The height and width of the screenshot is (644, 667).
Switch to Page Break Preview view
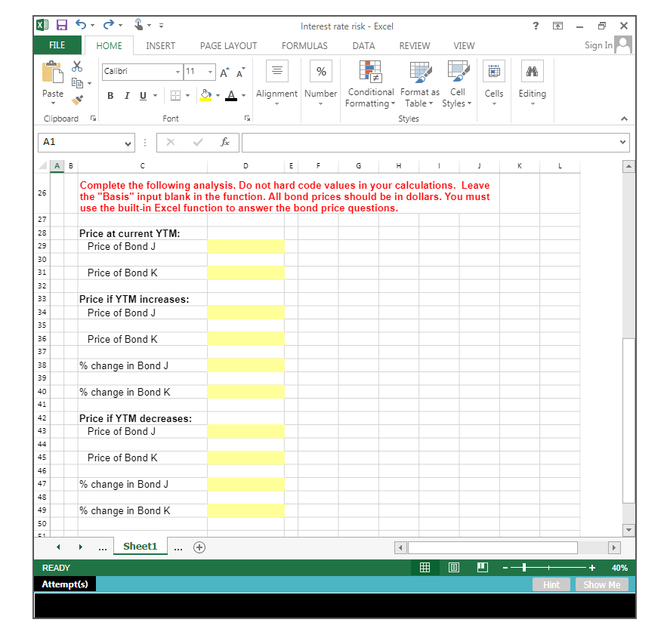[482, 567]
